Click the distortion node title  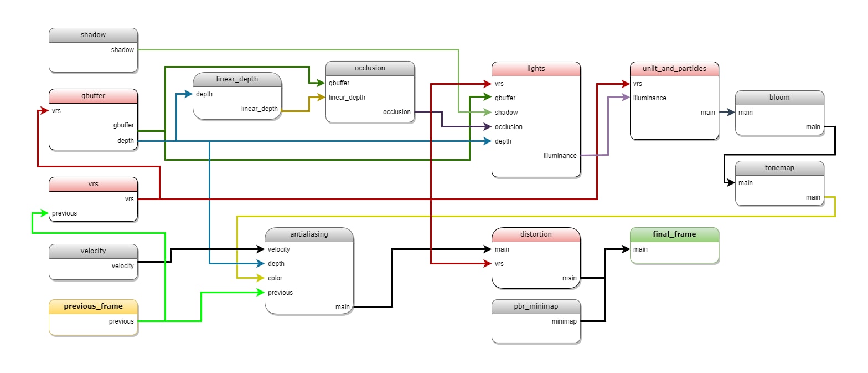click(536, 234)
